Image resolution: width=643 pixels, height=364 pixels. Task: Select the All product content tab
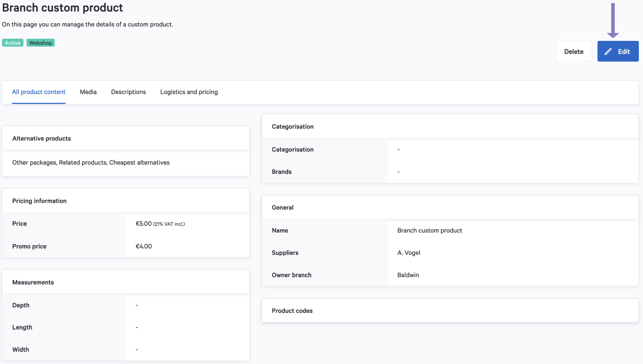[39, 92]
